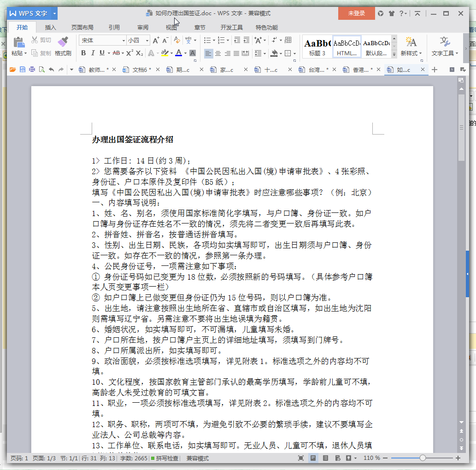Click the 未登录 login button
This screenshot has height=470, width=476.
click(x=356, y=13)
